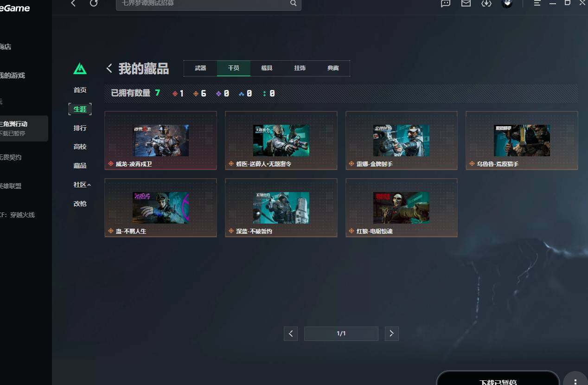Click the user avatar icon
Image resolution: width=588 pixels, height=385 pixels.
pos(507,3)
